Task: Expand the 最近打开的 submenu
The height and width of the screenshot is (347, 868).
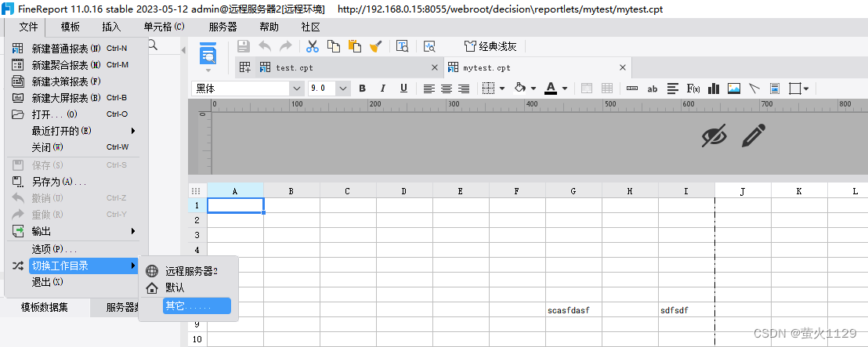Action: [133, 131]
